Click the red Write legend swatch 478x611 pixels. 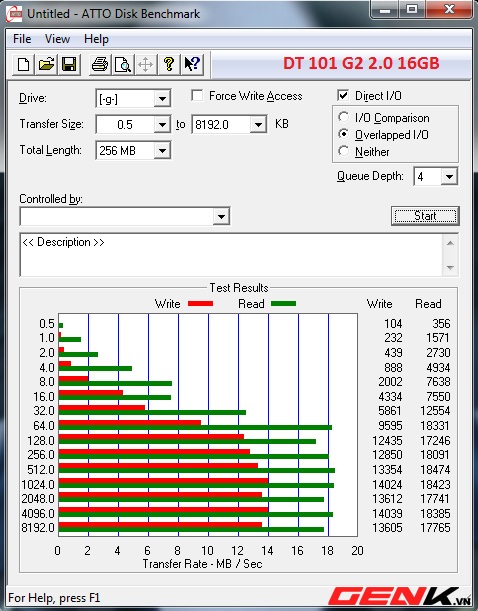click(200, 304)
